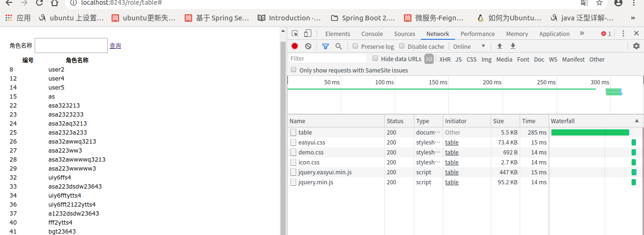644x235 pixels.
Task: Expand more DevTools tabs chevron
Action: pyautogui.click(x=582, y=34)
